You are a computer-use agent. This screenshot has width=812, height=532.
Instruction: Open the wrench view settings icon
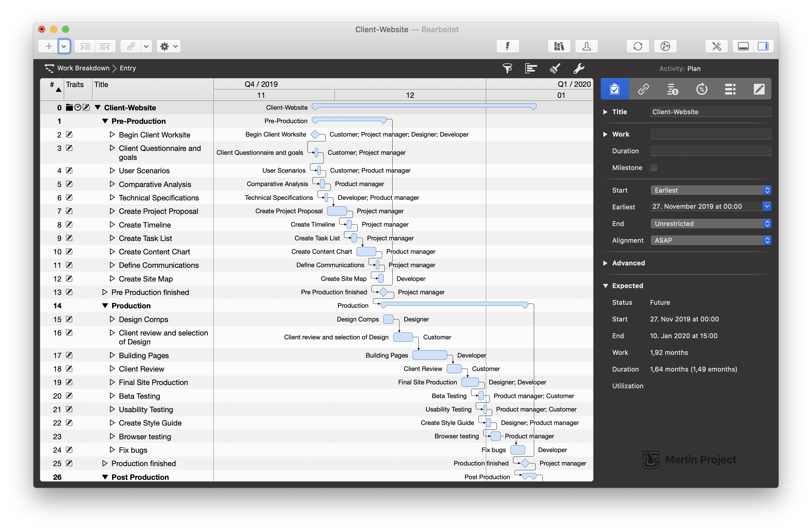click(x=579, y=68)
